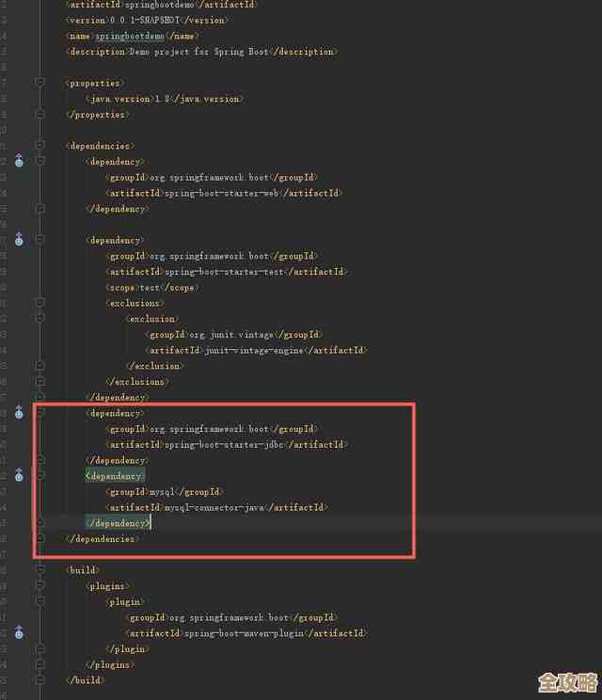Viewport: 602px width, 700px height.
Task: Click the closing /dependencies tag text
Action: (103, 539)
